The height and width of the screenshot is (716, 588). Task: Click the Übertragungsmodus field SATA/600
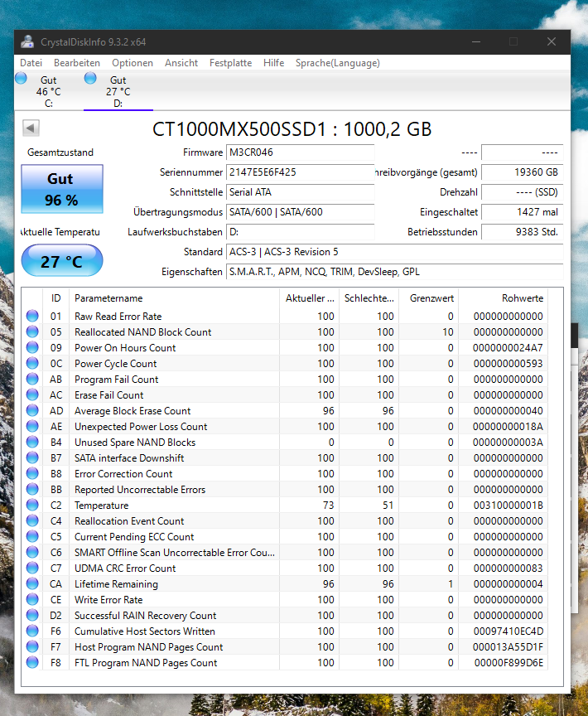(300, 212)
